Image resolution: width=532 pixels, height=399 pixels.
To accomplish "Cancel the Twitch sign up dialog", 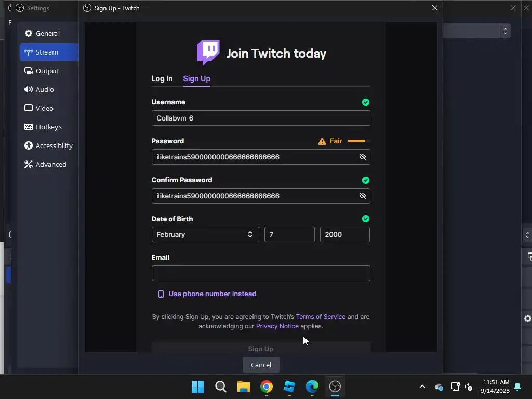I will [x=261, y=365].
